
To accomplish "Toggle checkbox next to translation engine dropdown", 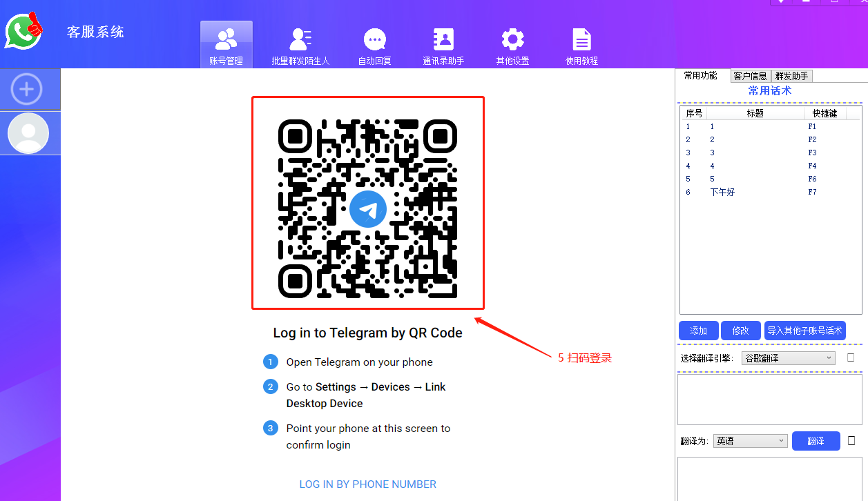I will (x=851, y=357).
